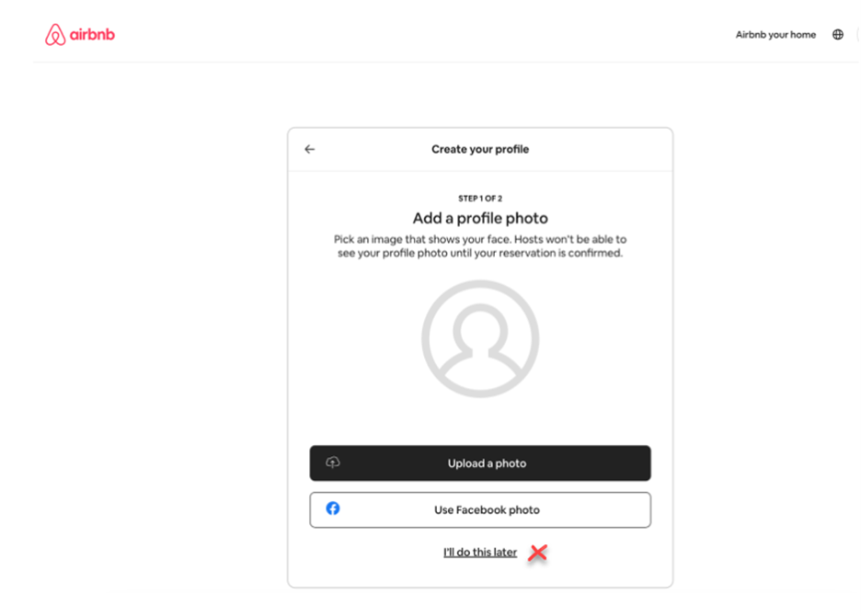Click the Airbnb Bélo logo icon
The width and height of the screenshot is (861, 616).
click(x=55, y=35)
